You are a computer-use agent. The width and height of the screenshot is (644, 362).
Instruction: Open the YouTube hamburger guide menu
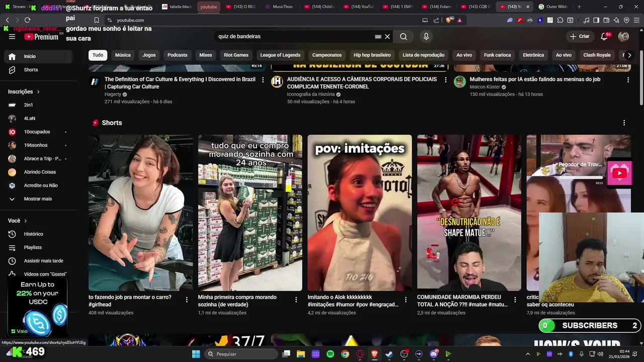(12, 37)
